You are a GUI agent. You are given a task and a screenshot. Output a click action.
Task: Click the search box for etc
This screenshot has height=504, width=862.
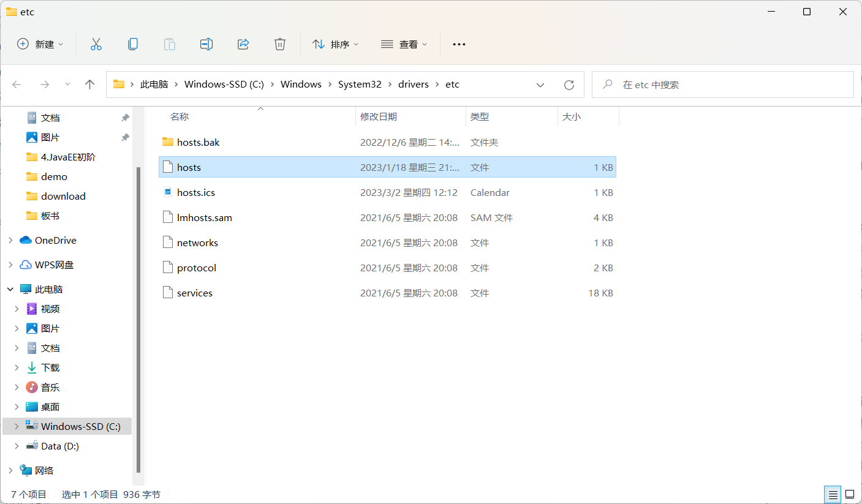723,85
